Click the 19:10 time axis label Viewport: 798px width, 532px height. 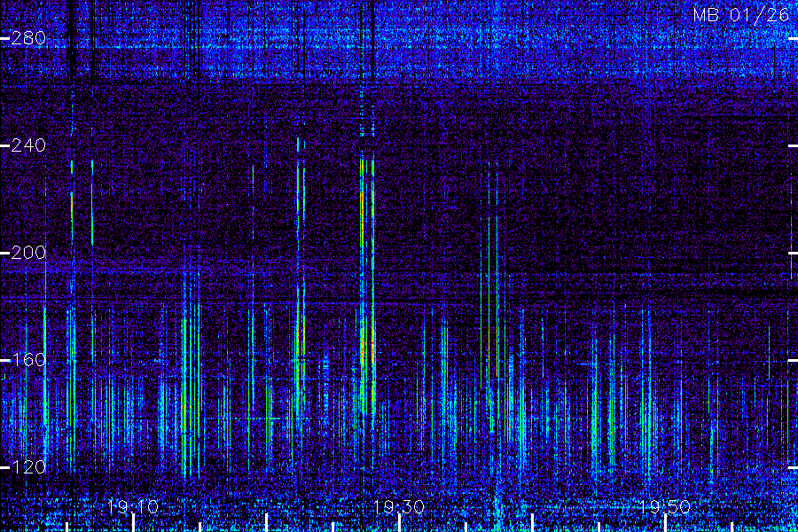pyautogui.click(x=133, y=506)
